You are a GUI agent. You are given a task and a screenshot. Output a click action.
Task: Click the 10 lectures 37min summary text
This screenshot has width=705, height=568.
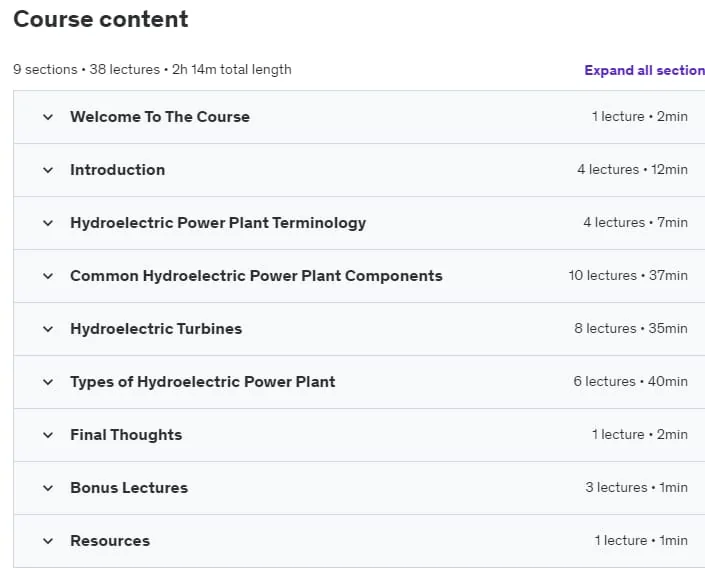628,275
